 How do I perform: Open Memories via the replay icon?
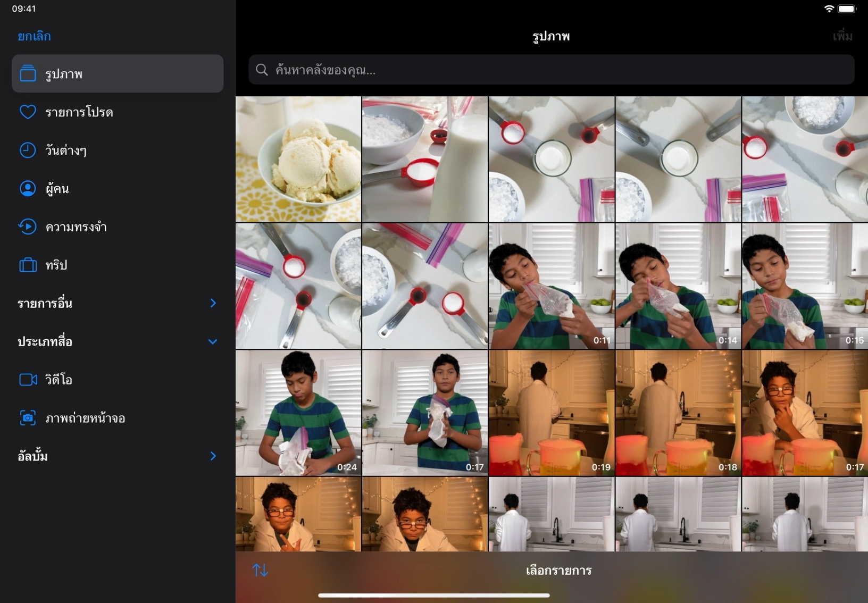(28, 227)
